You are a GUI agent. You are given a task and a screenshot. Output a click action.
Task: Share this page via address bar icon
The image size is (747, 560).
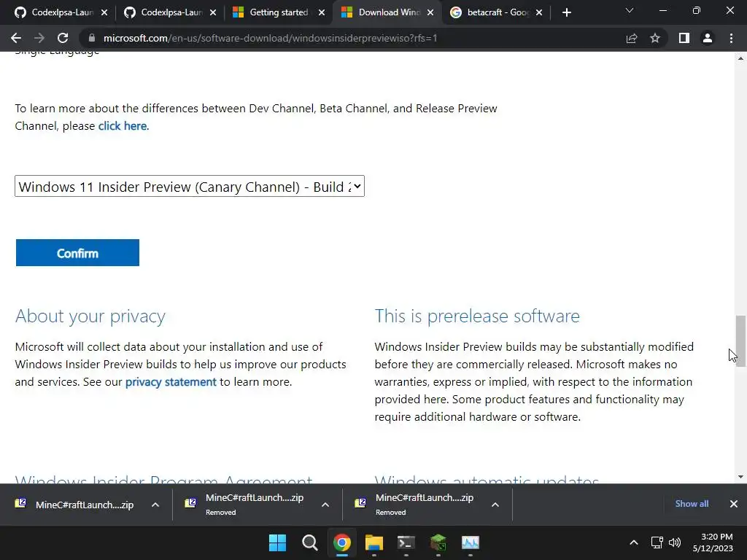tap(632, 38)
